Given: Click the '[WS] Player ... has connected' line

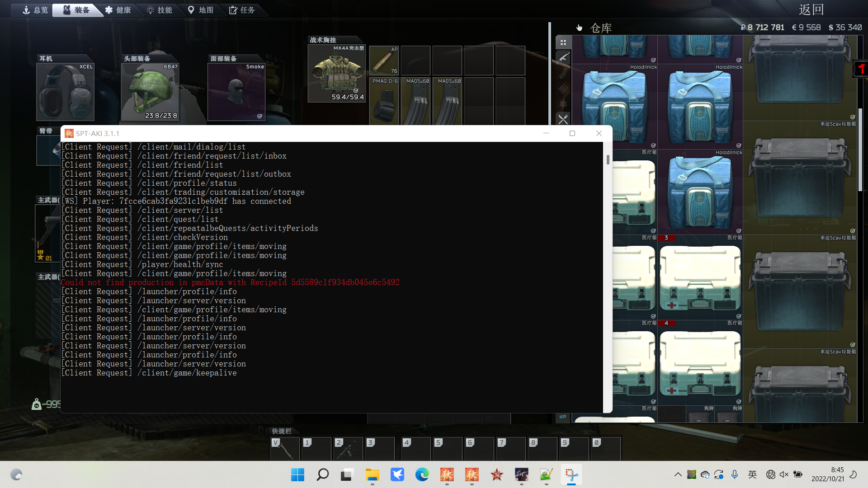Looking at the screenshot, I should point(176,201).
